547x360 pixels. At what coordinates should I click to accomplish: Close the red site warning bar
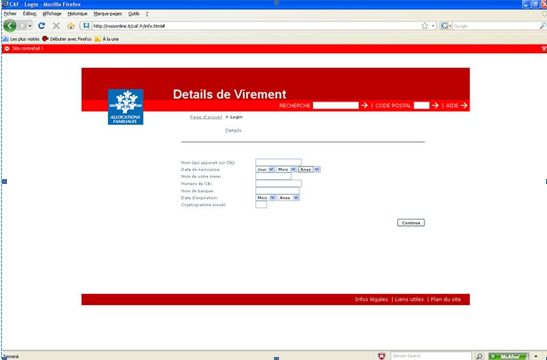(544, 48)
